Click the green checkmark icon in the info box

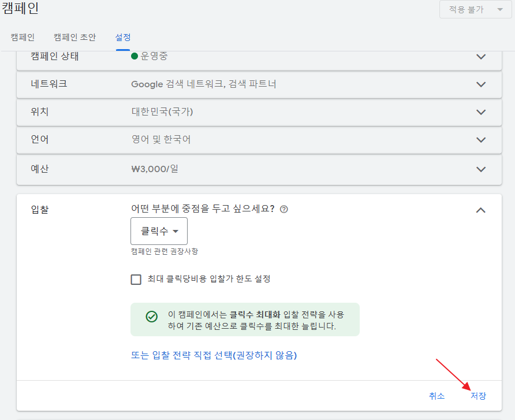151,317
